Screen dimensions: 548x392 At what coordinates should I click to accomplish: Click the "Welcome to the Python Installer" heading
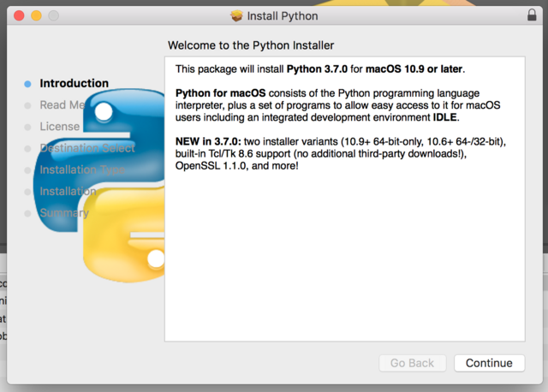coord(251,45)
